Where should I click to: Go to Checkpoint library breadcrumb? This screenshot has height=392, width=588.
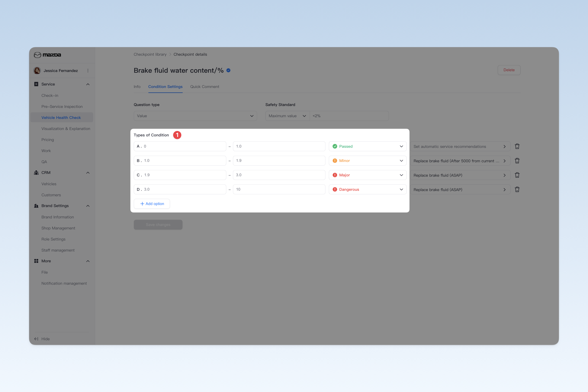point(150,54)
